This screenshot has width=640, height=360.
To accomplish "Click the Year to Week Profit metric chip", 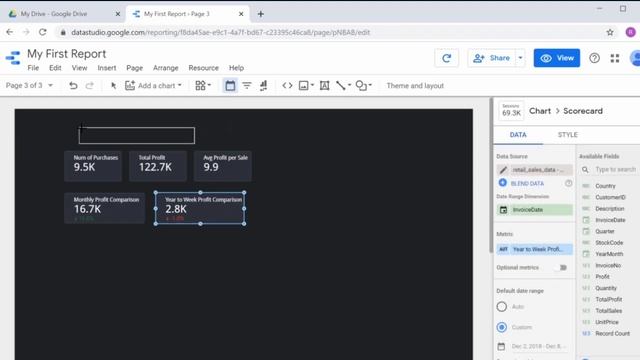I will click(534, 249).
